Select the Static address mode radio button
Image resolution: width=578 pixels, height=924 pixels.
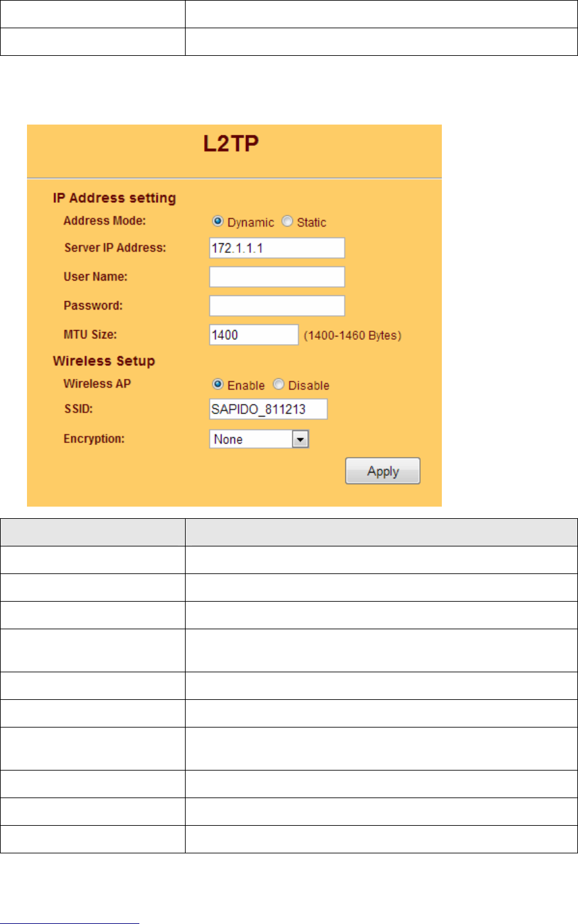(287, 222)
